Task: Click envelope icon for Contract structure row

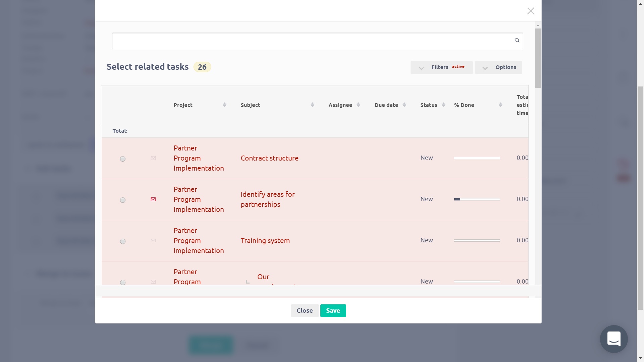Action: coord(153,158)
